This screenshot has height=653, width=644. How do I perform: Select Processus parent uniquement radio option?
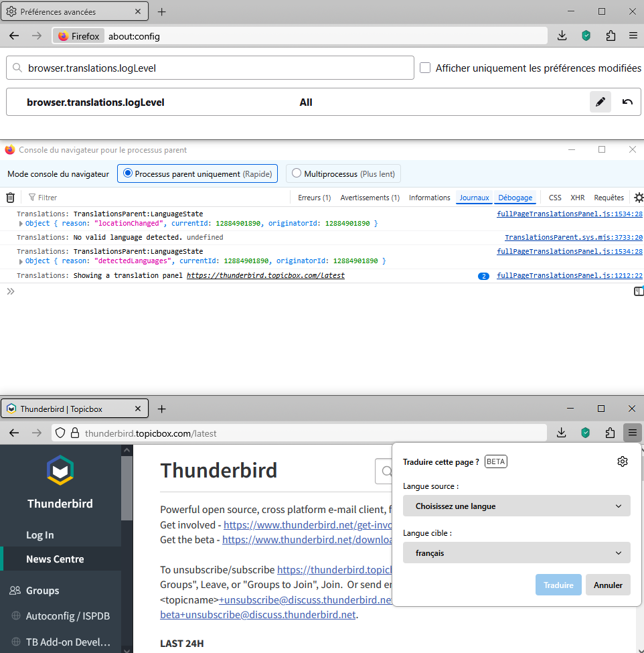[197, 173]
